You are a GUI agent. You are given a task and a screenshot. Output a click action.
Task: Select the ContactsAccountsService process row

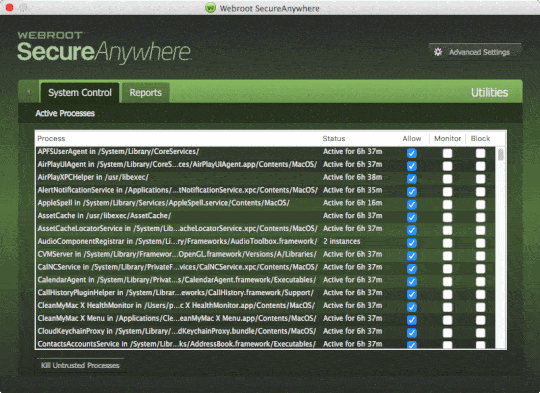point(265,344)
